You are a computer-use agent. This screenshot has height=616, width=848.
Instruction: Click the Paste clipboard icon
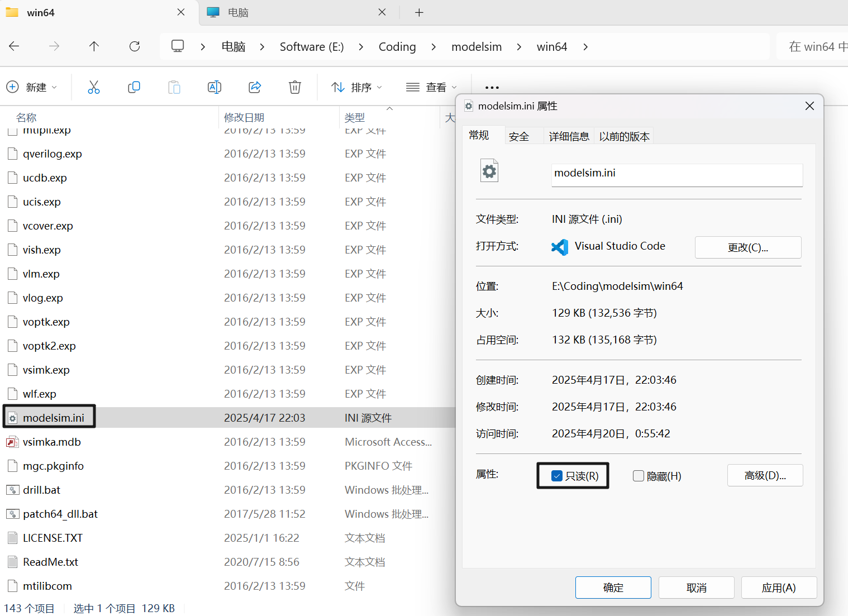[174, 87]
